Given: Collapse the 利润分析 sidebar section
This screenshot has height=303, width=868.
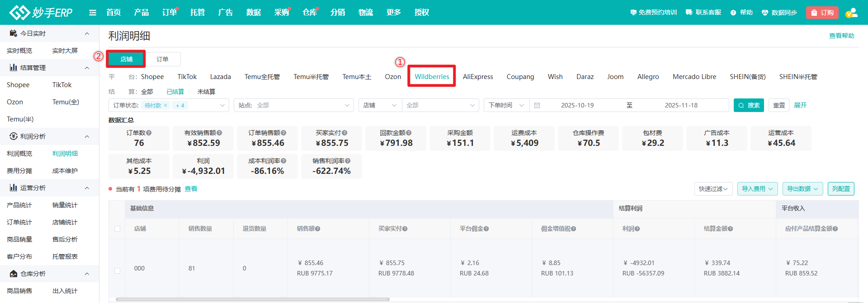Looking at the screenshot, I should pyautogui.click(x=87, y=136).
